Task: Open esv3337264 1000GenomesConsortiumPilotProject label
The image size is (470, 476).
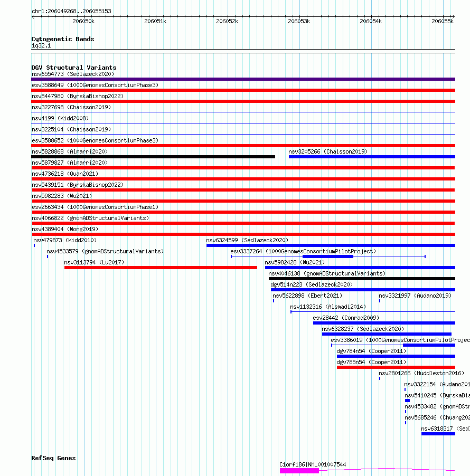Action: tap(303, 251)
